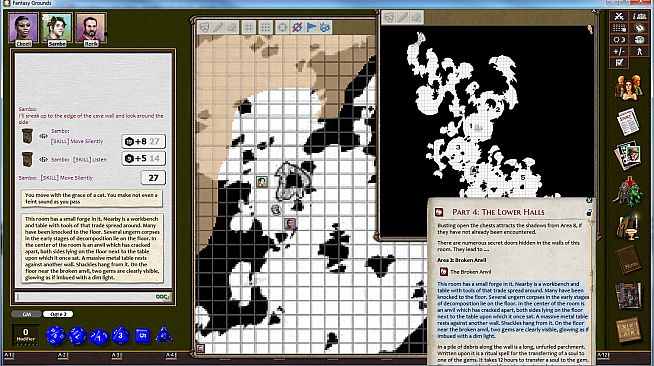The width and height of the screenshot is (654, 366).
Task: Select the Chaeli character portrait
Action: [x=23, y=28]
